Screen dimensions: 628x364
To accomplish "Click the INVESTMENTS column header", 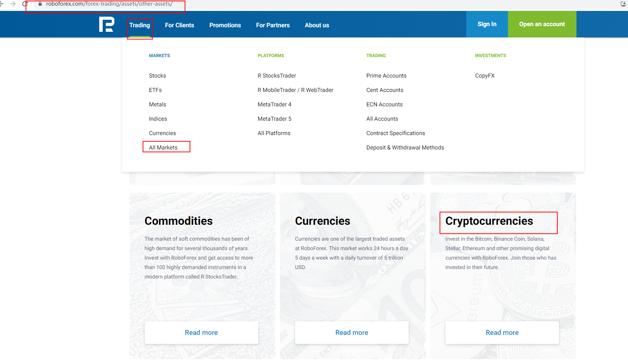I will pos(491,56).
